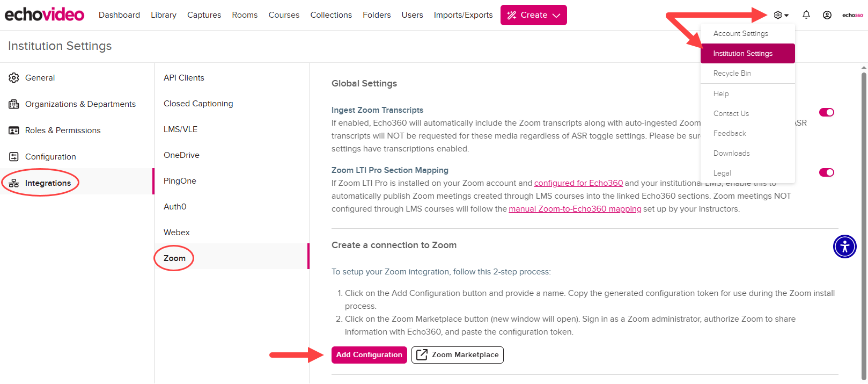Open the Configuration sidebar icon

tap(14, 156)
